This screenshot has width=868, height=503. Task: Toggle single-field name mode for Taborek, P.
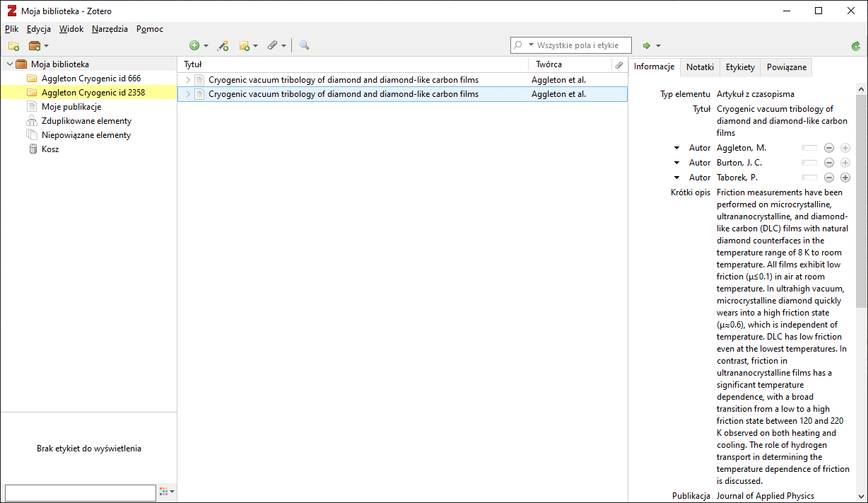click(x=809, y=178)
